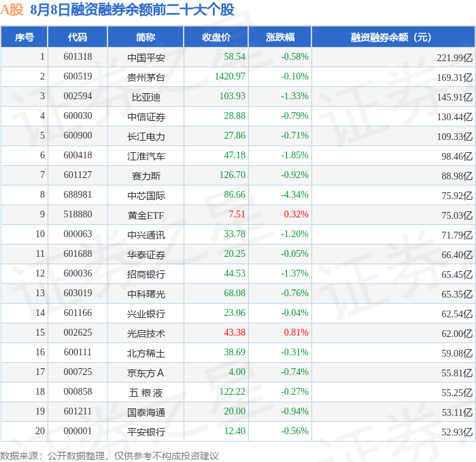This screenshot has width=476, height=462.
Task: Click the 涨跌幅 column header
Action: [280, 37]
